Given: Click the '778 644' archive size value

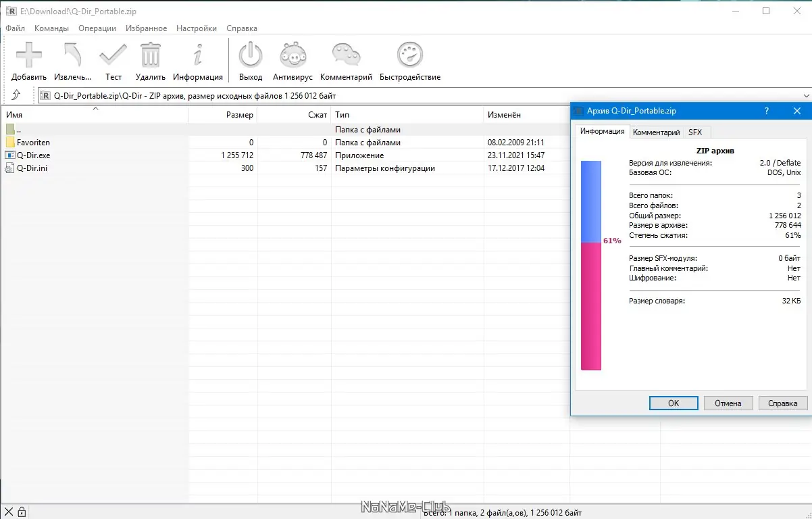Looking at the screenshot, I should point(788,225).
